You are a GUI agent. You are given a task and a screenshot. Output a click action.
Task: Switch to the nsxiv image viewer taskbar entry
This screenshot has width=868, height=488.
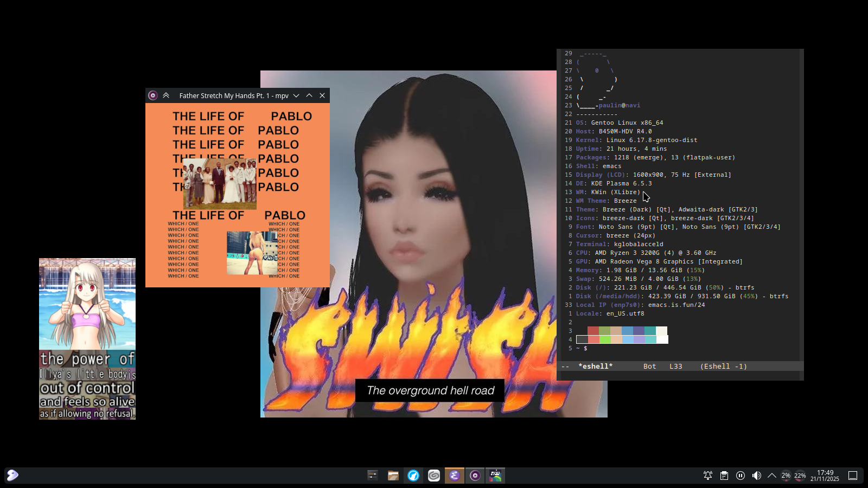coord(495,476)
